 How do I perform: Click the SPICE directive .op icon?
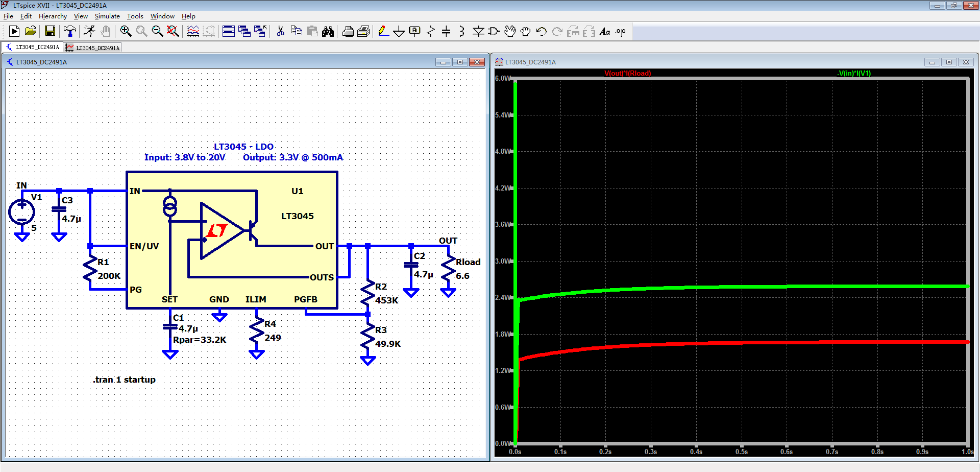(x=620, y=32)
